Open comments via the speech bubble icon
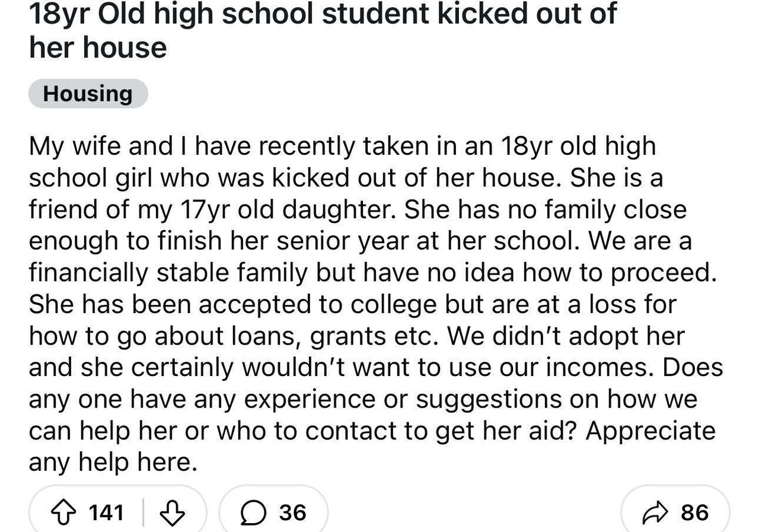 tap(255, 511)
